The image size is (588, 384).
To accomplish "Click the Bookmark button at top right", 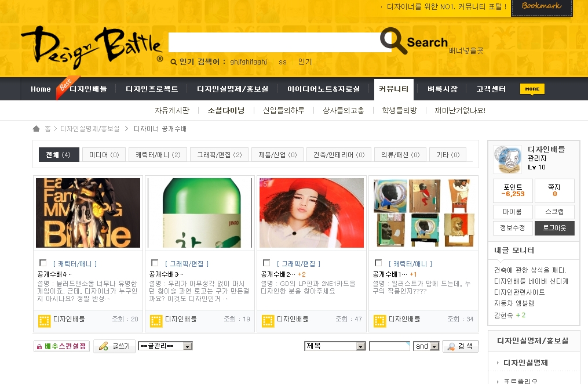I will pos(541,7).
